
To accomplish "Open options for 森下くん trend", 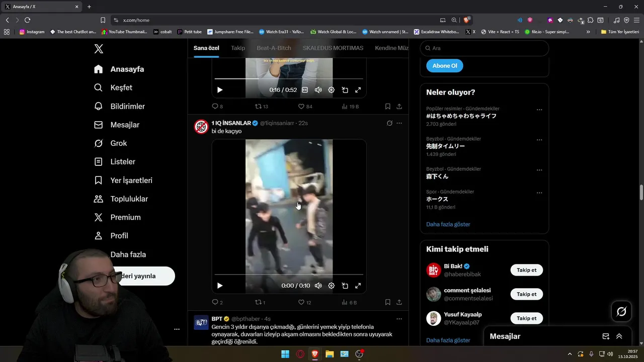I will click(539, 170).
